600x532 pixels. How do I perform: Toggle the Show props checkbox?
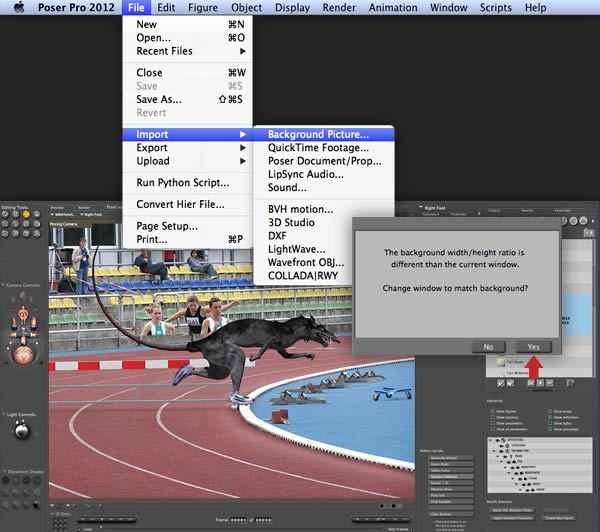click(x=550, y=411)
